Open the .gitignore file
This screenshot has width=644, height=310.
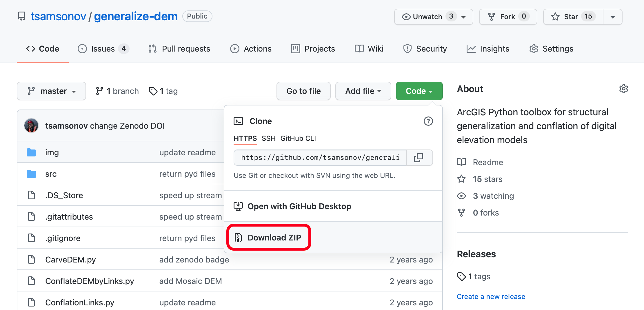coord(63,238)
